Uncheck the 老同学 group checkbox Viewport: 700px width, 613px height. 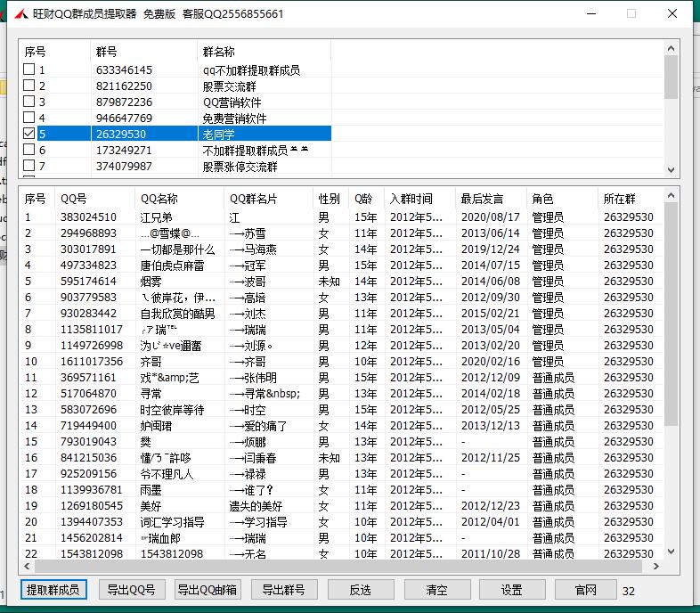28,134
